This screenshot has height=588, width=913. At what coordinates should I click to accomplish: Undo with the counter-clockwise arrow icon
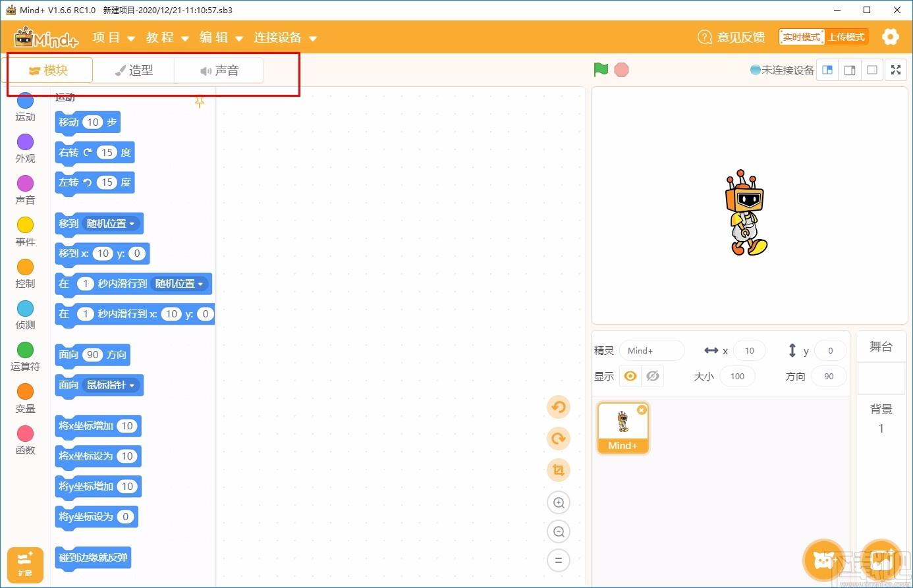point(559,407)
